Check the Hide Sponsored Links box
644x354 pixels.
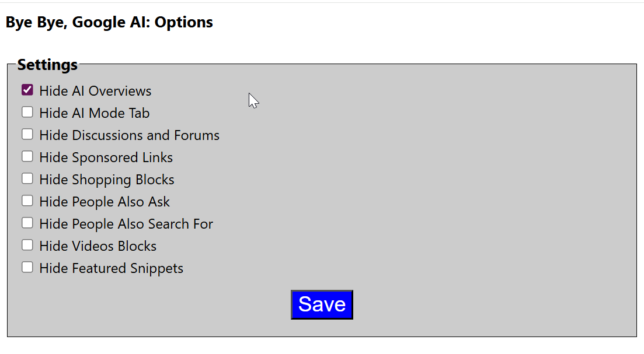pyautogui.click(x=27, y=156)
